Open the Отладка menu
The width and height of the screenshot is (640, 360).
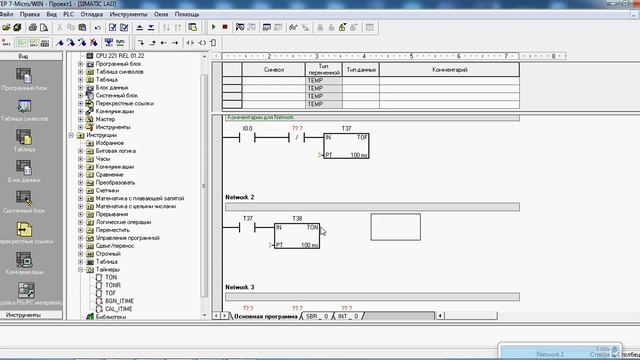tap(91, 14)
